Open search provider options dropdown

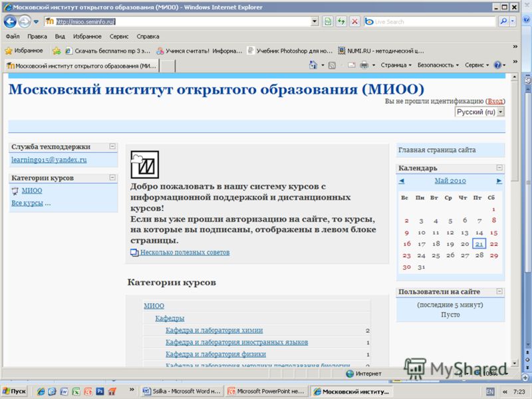[x=513, y=21]
